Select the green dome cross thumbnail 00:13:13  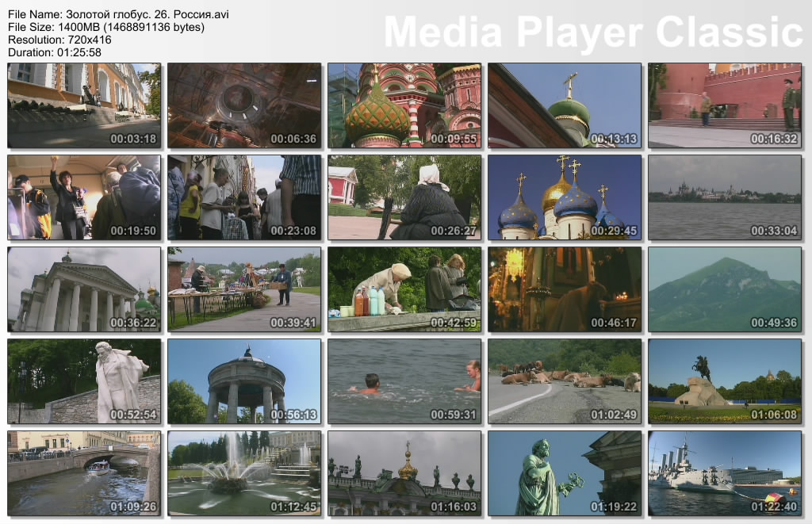pyautogui.click(x=565, y=105)
